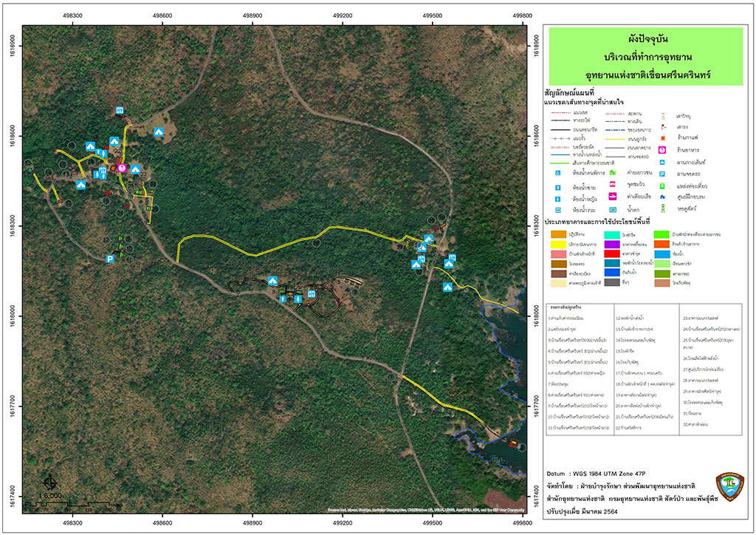Click the camping ground tent legend icon
The image size is (756, 535).
[x=662, y=163]
